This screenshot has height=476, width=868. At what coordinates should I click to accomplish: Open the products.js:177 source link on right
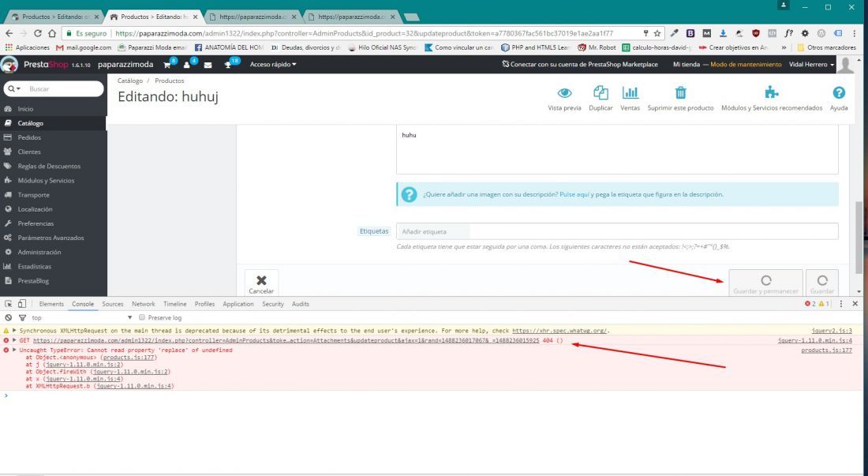tap(826, 350)
